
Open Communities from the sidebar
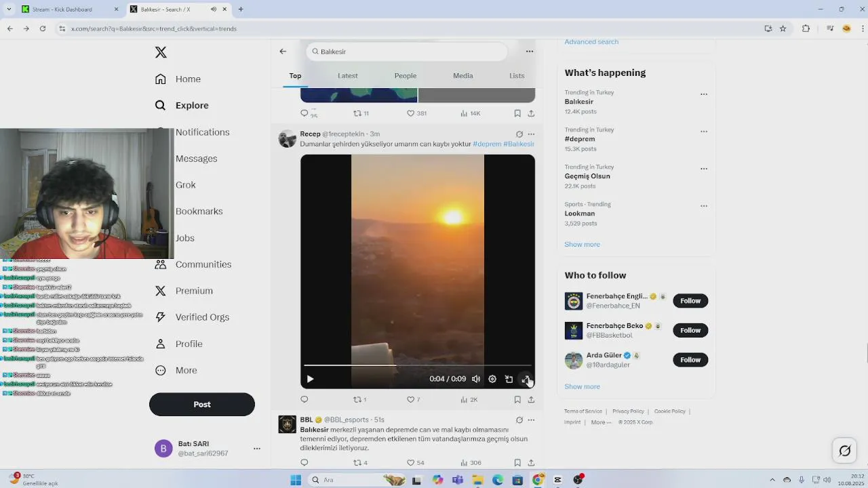(x=193, y=264)
